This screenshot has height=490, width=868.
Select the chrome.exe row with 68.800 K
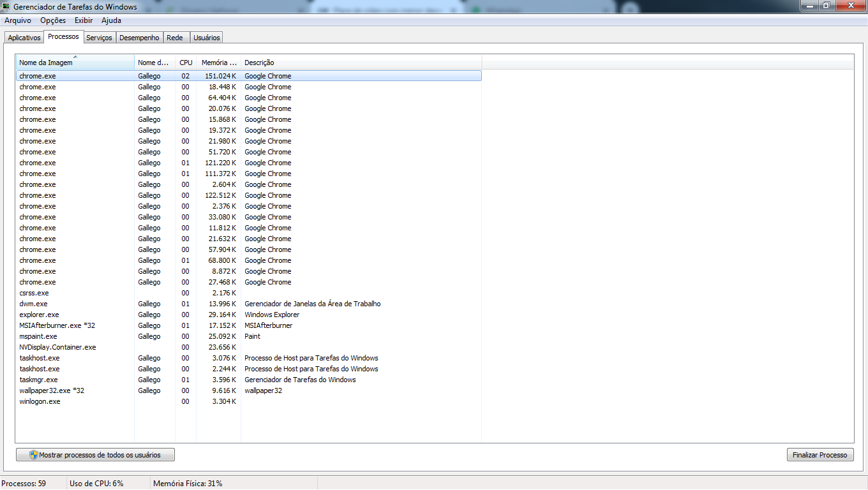click(x=249, y=260)
